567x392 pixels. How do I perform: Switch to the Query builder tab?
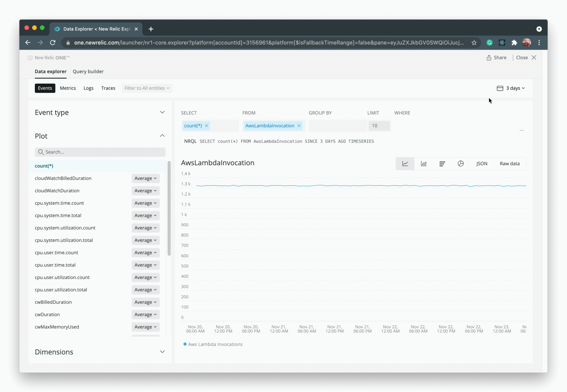tap(88, 71)
